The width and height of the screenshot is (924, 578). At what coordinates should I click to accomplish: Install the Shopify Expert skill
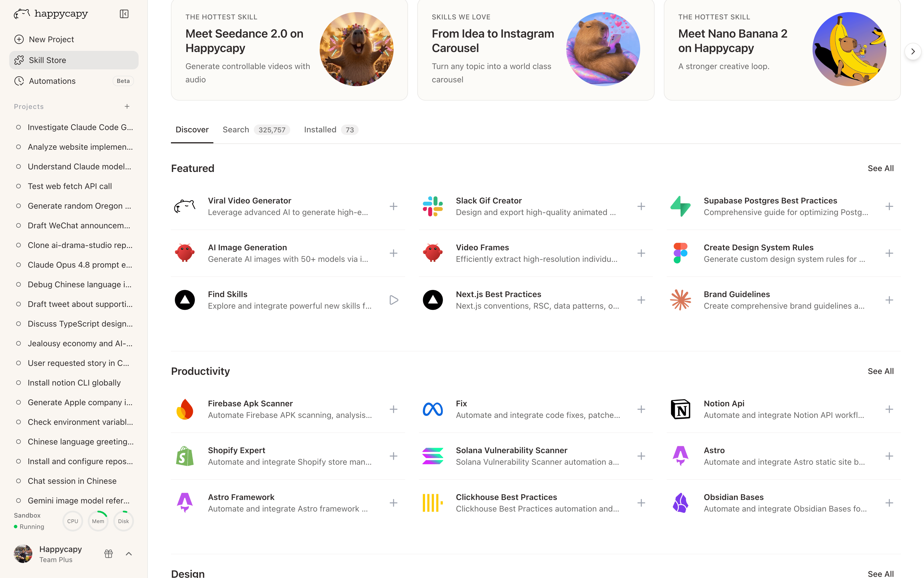[393, 456]
